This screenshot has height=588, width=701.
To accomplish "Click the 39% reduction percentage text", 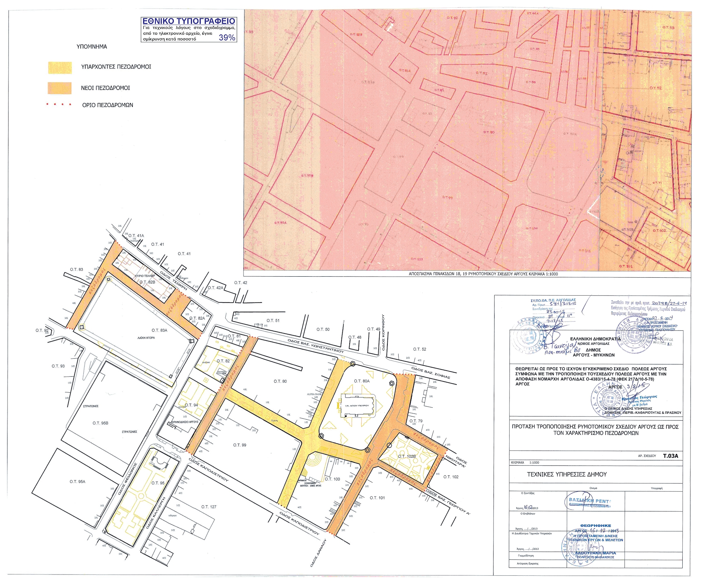I will pos(227,38).
